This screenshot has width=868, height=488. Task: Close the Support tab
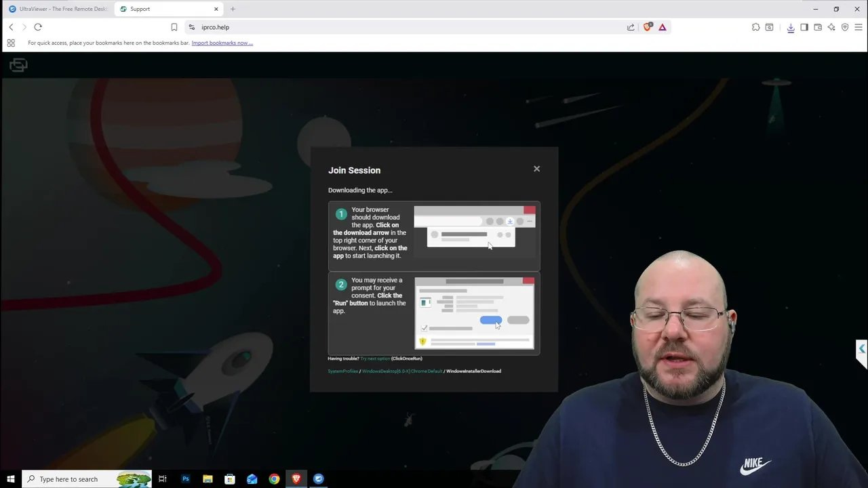[216, 9]
